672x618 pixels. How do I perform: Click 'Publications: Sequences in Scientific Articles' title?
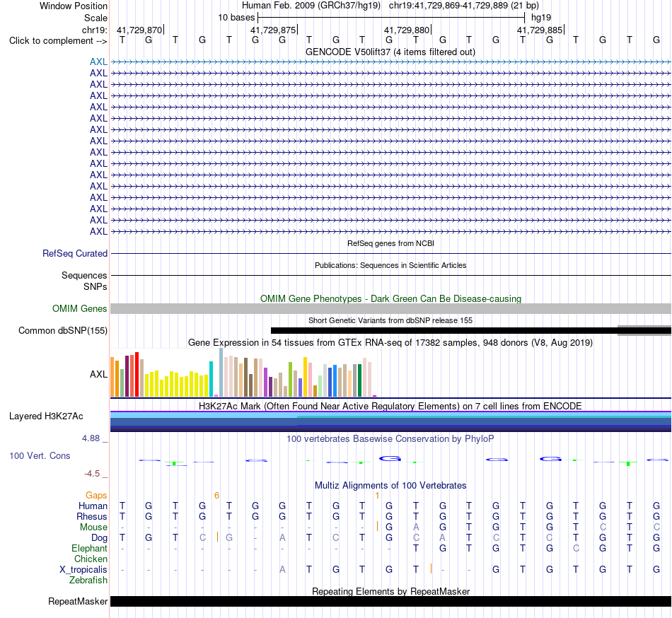tap(390, 265)
